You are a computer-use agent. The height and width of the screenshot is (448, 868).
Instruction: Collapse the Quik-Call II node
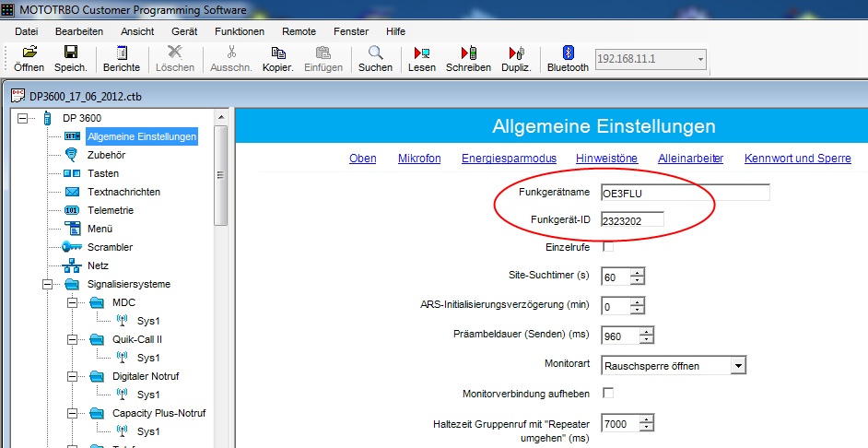tap(72, 339)
